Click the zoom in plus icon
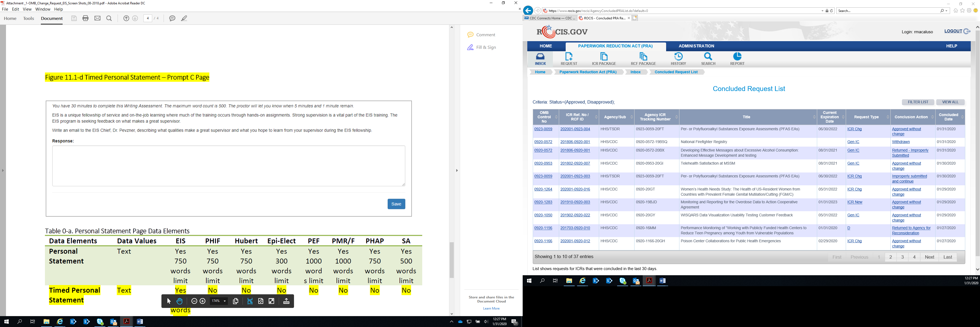This screenshot has height=327, width=980. (203, 301)
